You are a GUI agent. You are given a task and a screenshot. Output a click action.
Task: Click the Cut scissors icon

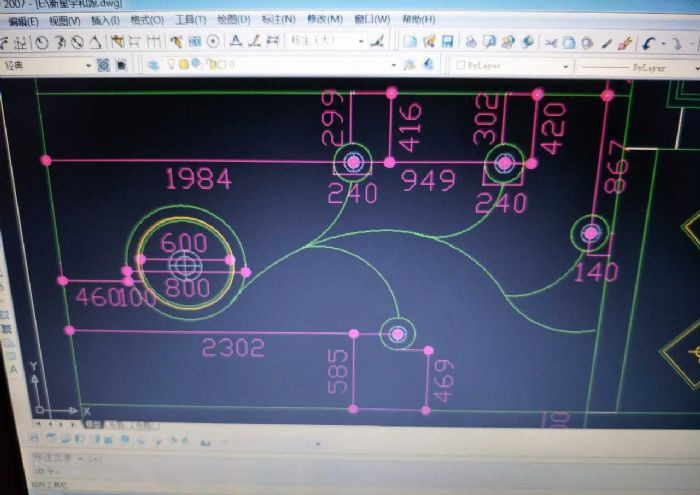tap(550, 43)
